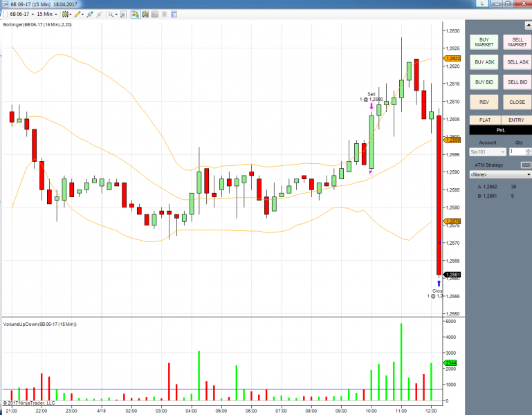Viewport: 532px width, 415px height.
Task: Click the 5000 volume axis label
Action: click(x=451, y=322)
